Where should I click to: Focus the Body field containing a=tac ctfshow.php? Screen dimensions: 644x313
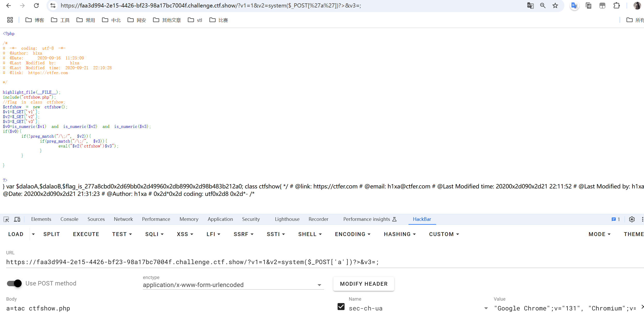click(x=165, y=308)
